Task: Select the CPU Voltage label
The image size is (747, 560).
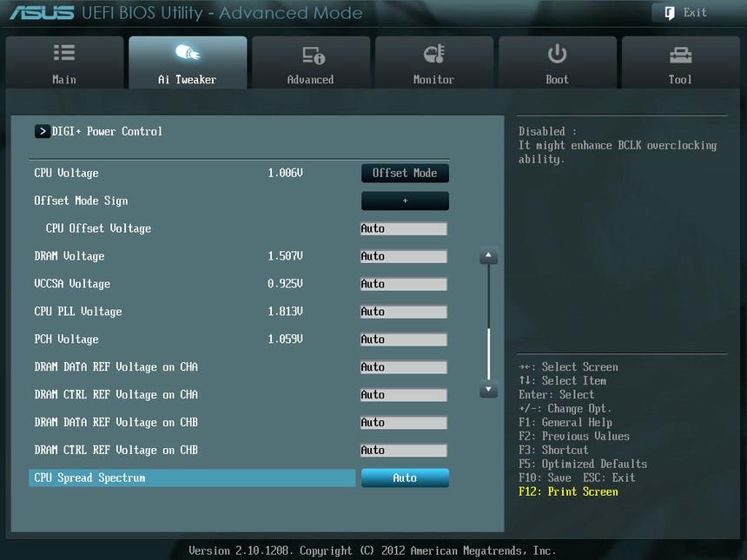Action: [66, 174]
